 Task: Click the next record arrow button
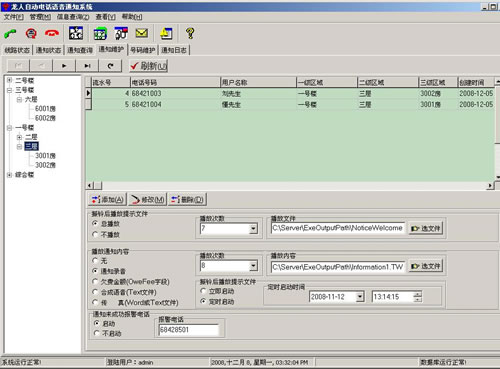pyautogui.click(x=64, y=66)
